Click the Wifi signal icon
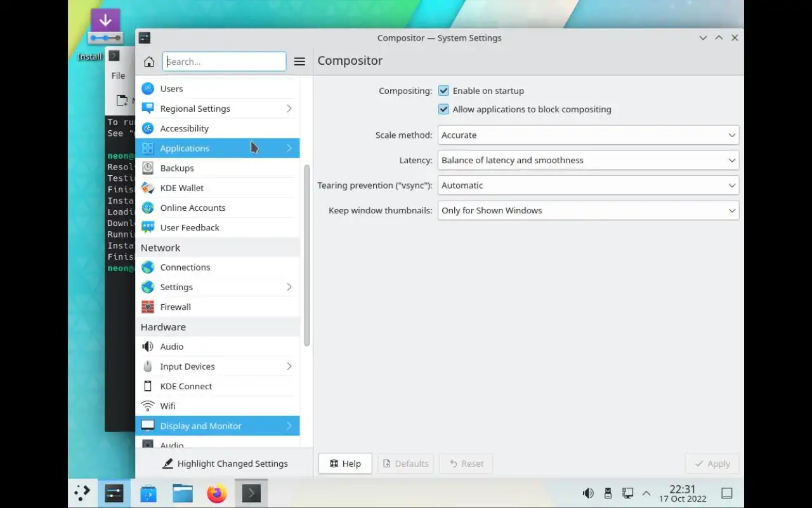The image size is (812, 508). click(148, 406)
